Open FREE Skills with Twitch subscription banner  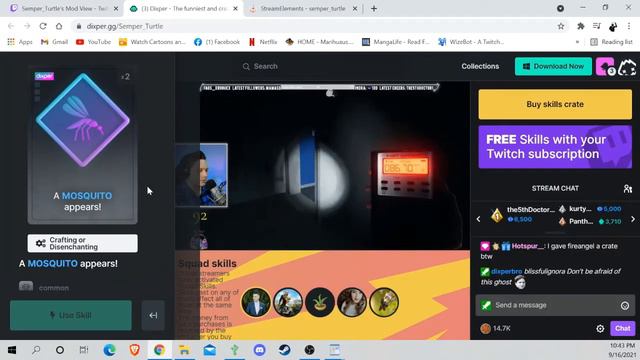click(555, 147)
